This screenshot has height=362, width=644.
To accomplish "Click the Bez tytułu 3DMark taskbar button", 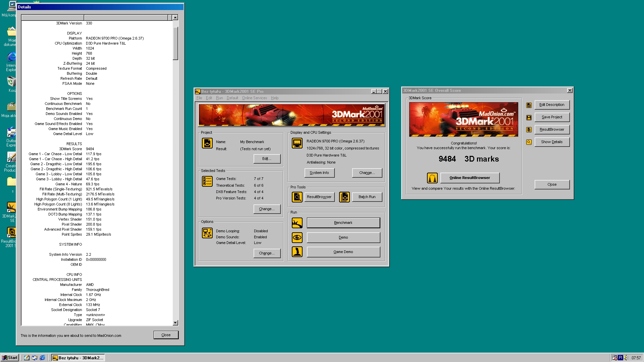I will click(x=78, y=358).
